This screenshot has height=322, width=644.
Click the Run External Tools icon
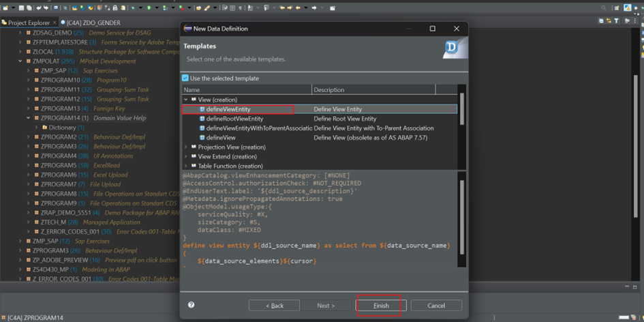[x=181, y=8]
